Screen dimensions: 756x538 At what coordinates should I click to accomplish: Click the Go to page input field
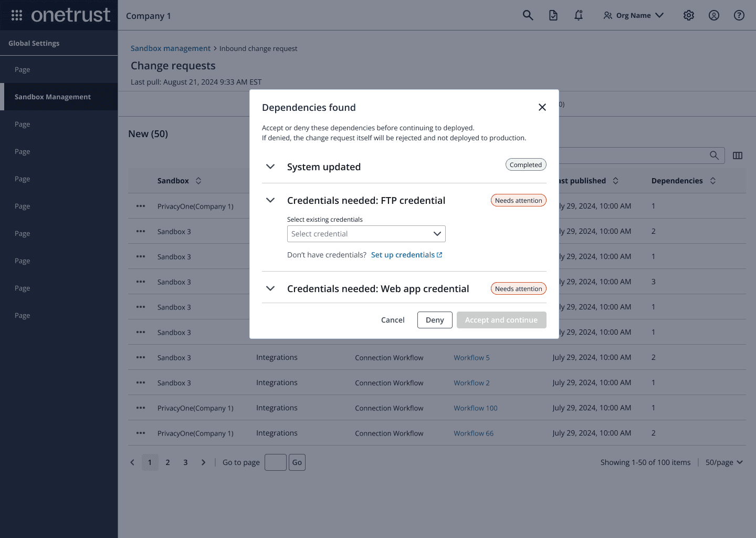(x=276, y=462)
